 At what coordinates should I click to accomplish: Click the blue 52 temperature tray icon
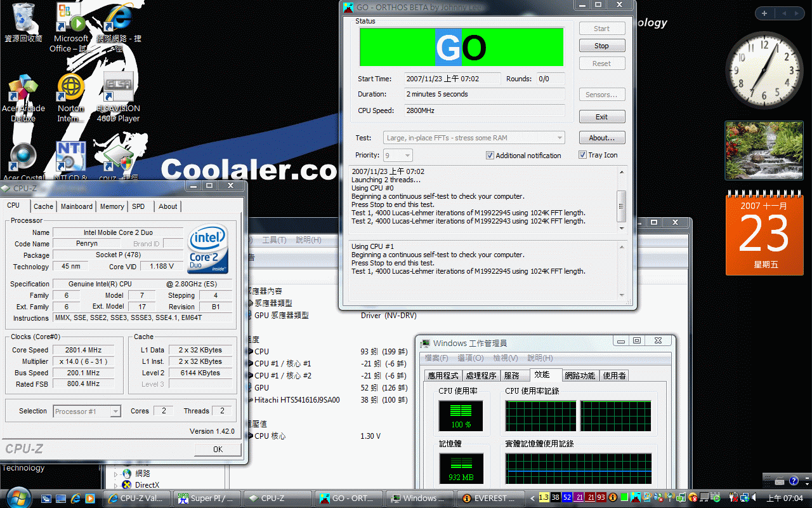click(x=566, y=498)
